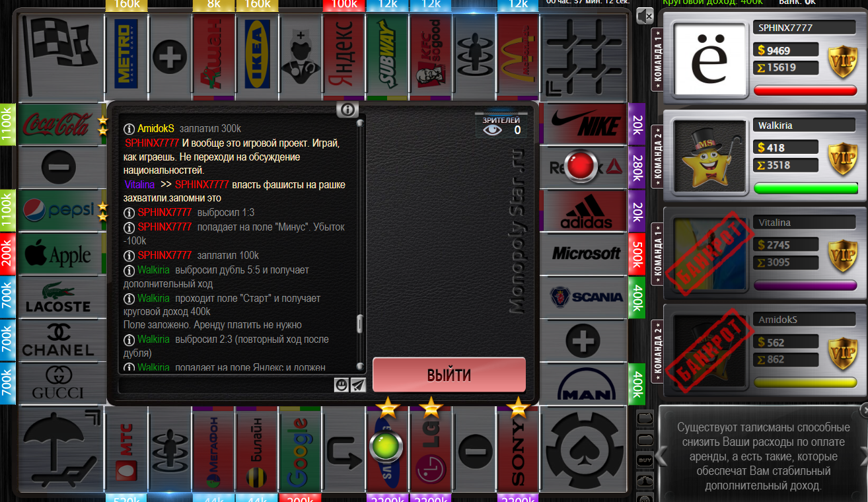
Task: Click the Walkiria player name label
Action: click(x=805, y=126)
